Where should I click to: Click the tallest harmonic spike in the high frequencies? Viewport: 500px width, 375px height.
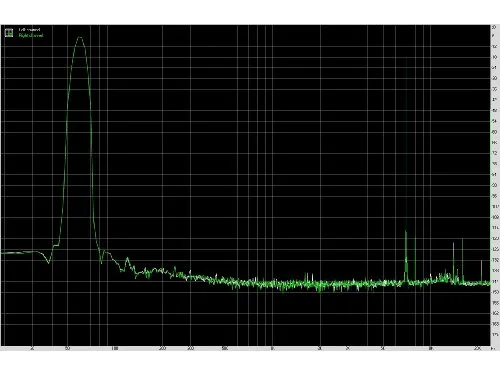point(406,232)
